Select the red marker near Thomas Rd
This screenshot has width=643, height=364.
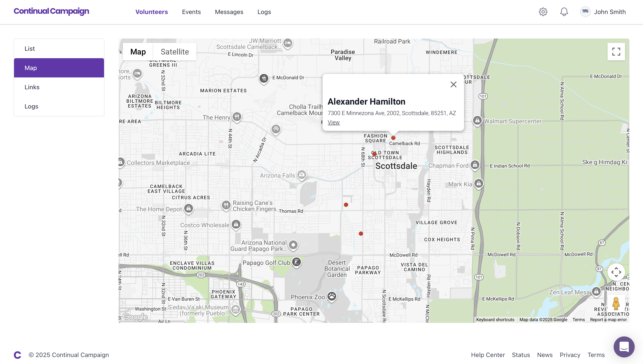[346, 205]
